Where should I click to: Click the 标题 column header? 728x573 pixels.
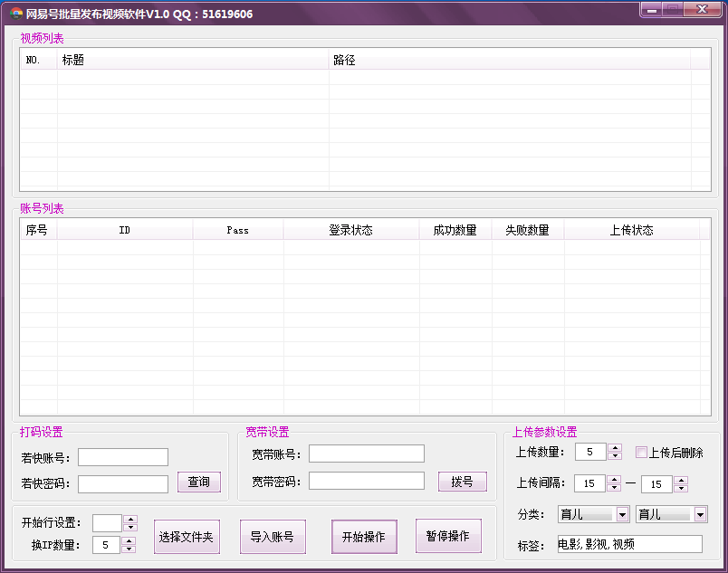coord(193,60)
